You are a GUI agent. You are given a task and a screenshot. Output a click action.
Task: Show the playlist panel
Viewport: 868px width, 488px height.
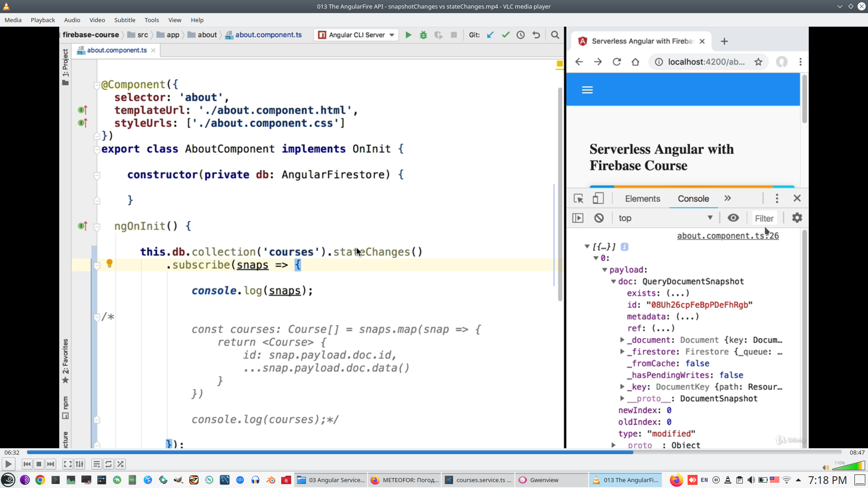click(x=96, y=464)
